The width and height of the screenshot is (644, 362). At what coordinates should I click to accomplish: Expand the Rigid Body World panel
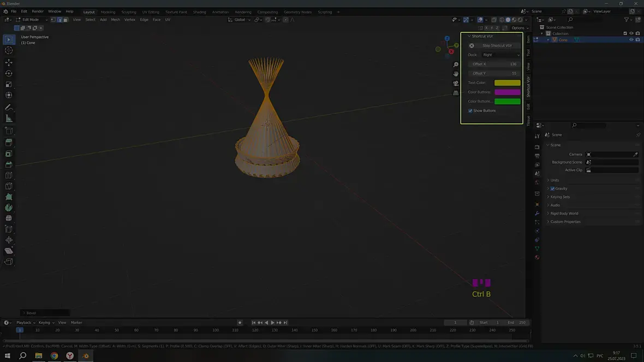tap(564, 213)
